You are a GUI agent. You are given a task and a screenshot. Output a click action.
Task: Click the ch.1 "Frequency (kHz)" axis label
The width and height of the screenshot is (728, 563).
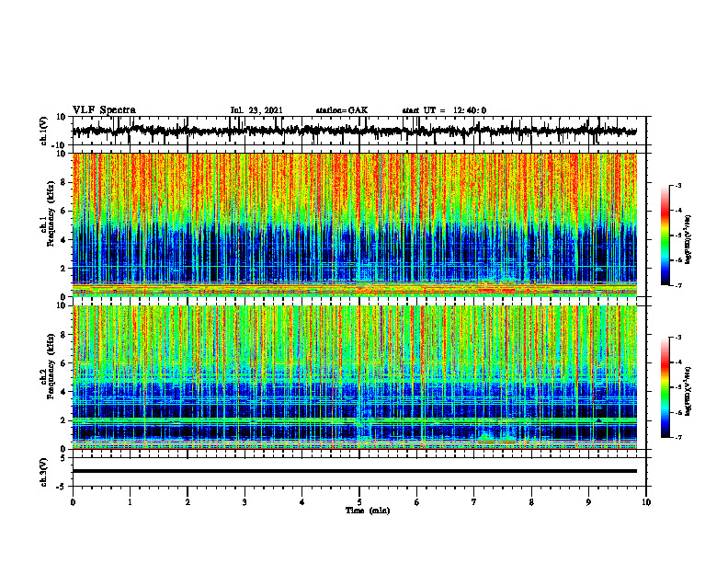coord(51,212)
